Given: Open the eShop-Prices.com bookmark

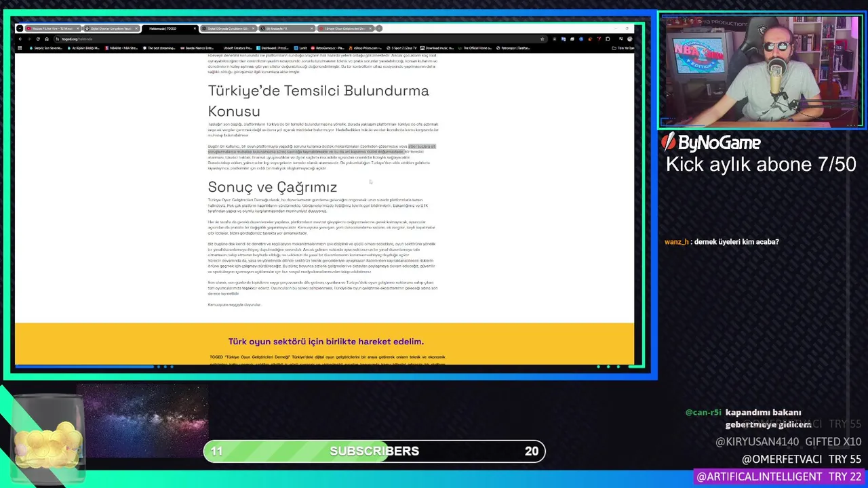Looking at the screenshot, I should click(365, 48).
